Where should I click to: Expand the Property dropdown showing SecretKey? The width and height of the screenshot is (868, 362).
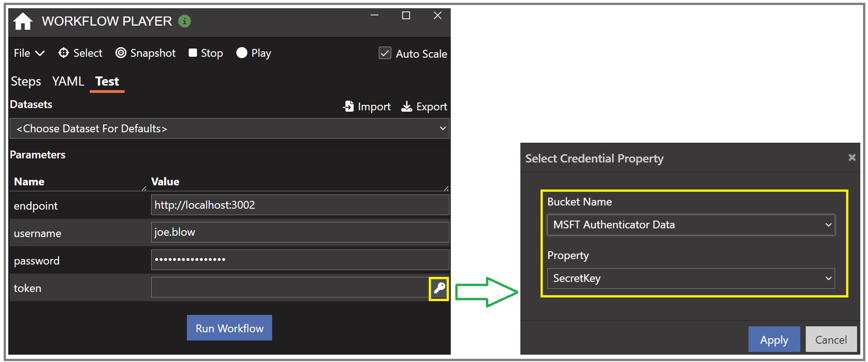click(x=691, y=278)
